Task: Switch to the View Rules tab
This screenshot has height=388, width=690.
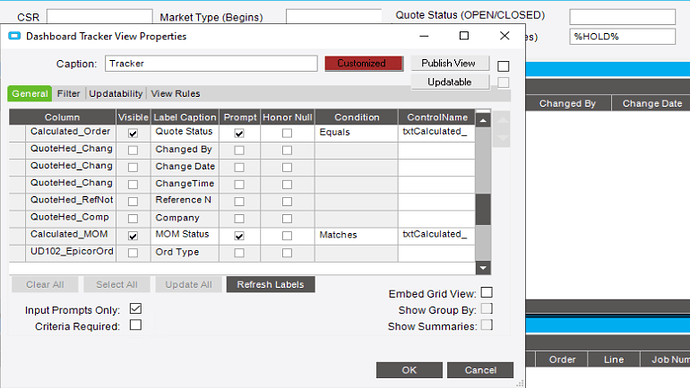Action: (x=175, y=94)
